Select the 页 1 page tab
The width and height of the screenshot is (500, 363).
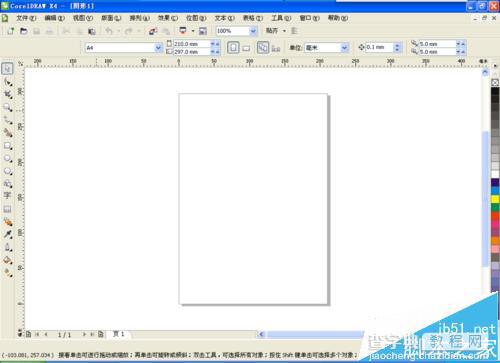click(x=119, y=334)
